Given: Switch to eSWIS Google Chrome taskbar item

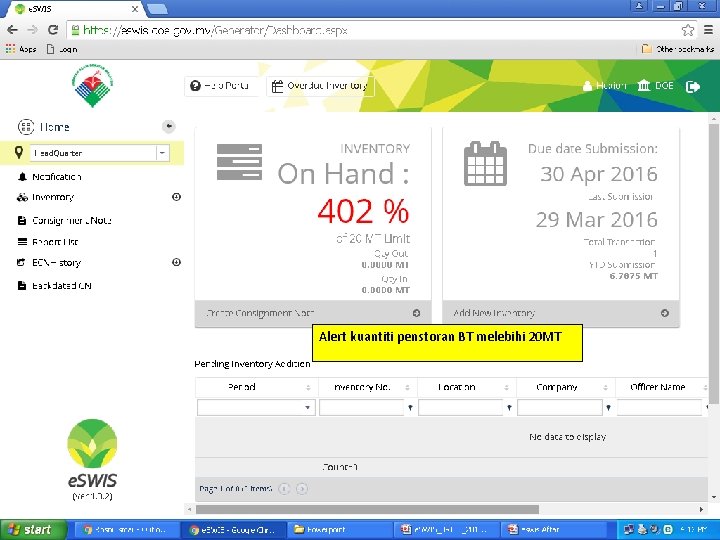Looking at the screenshot, I should pos(234,530).
